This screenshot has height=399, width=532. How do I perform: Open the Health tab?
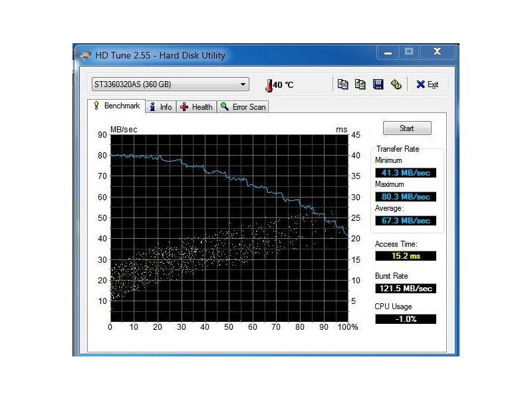[196, 107]
